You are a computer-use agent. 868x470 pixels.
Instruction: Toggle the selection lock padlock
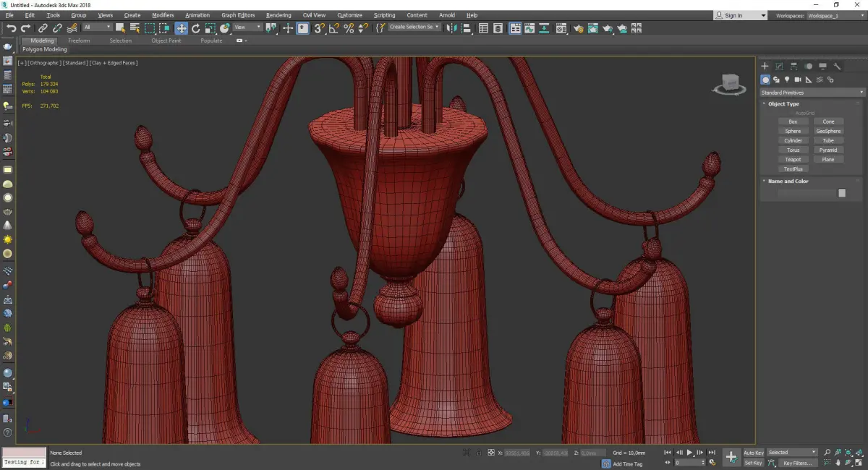pos(478,453)
